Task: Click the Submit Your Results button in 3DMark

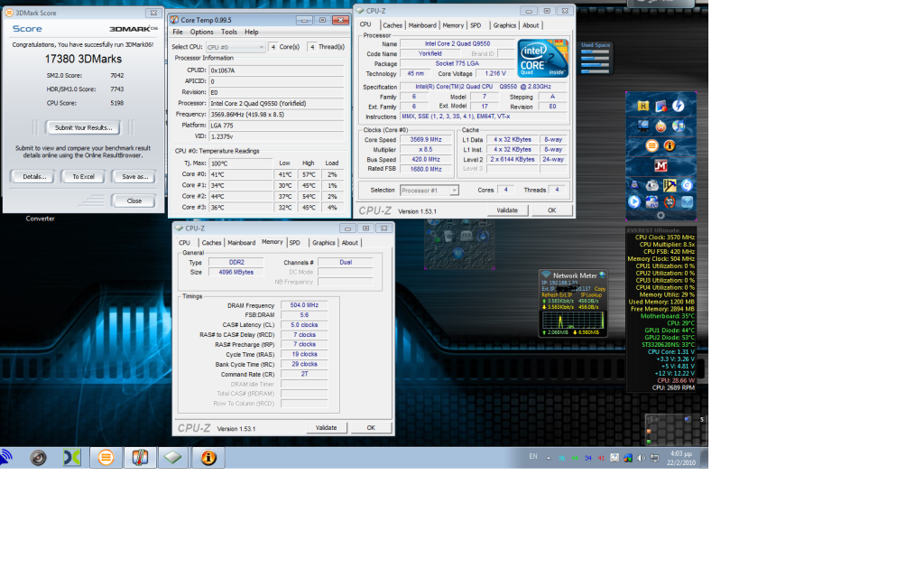Action: 81,126
